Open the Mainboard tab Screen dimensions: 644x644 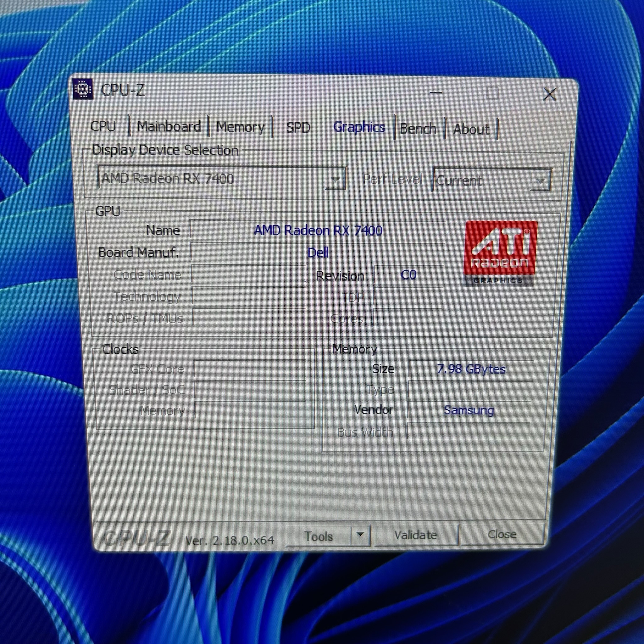169,127
